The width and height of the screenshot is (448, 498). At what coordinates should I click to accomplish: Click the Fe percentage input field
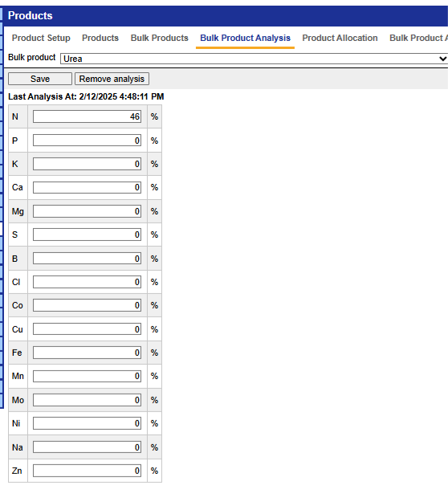tap(87, 353)
